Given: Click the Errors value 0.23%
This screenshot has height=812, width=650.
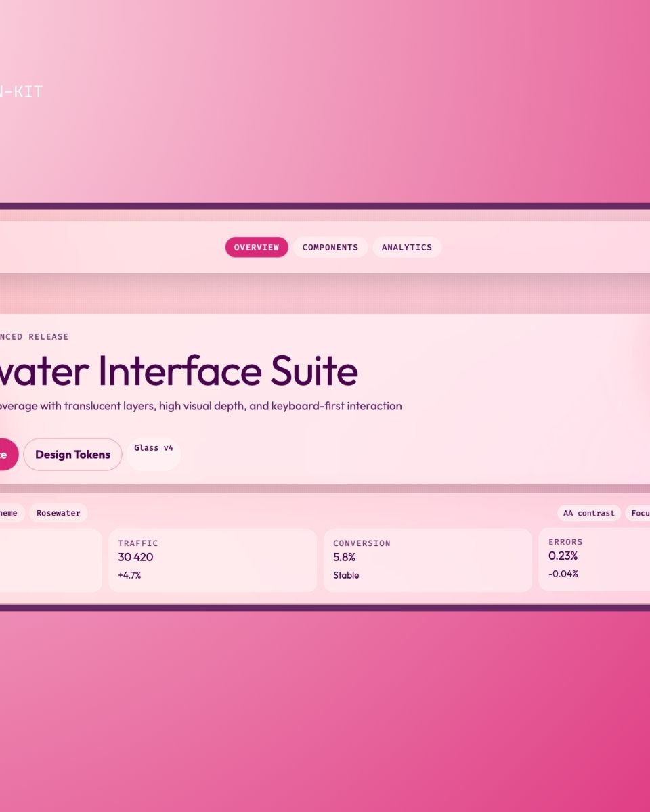Looking at the screenshot, I should pyautogui.click(x=563, y=556).
